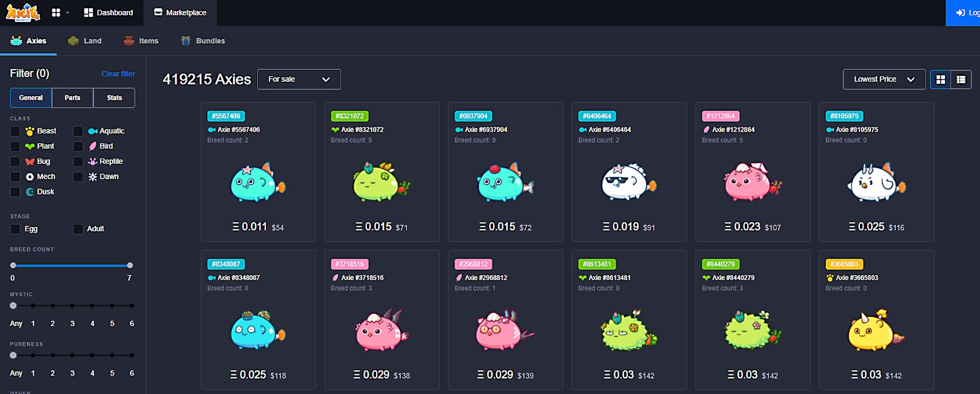Click the Clear filter link

pyautogui.click(x=118, y=73)
